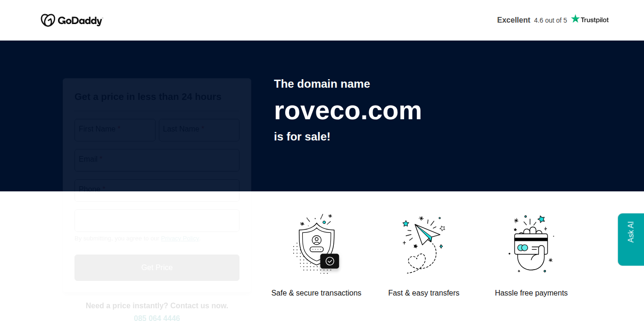Viewport: 644px width, 321px height.
Task: Click the GoDaddy logo in the header
Action: point(72,20)
